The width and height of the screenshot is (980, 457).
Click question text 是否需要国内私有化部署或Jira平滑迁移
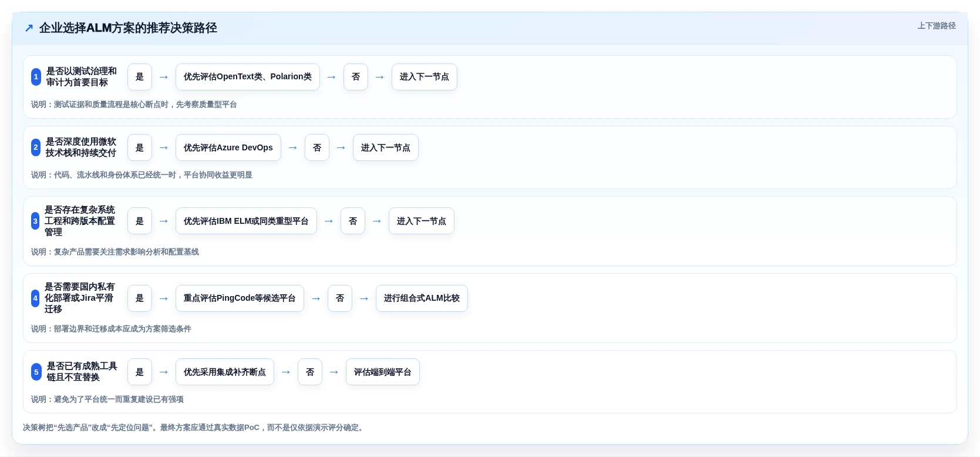pyautogui.click(x=80, y=298)
